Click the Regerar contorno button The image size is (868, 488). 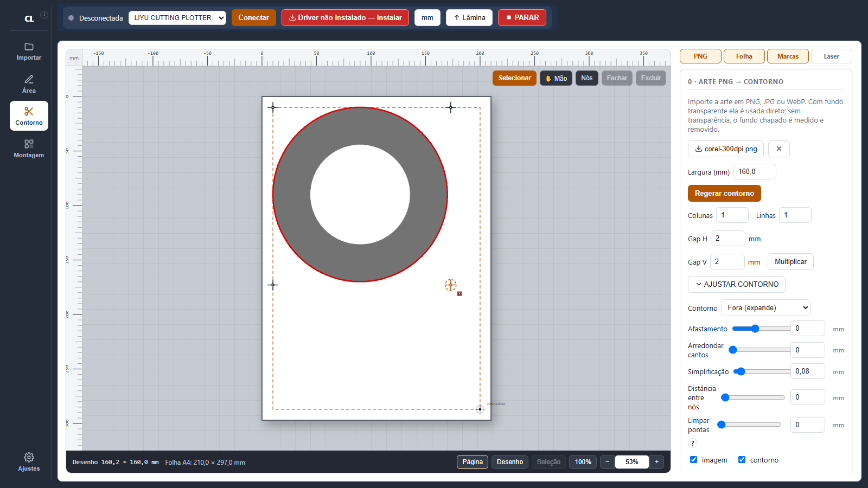click(724, 194)
